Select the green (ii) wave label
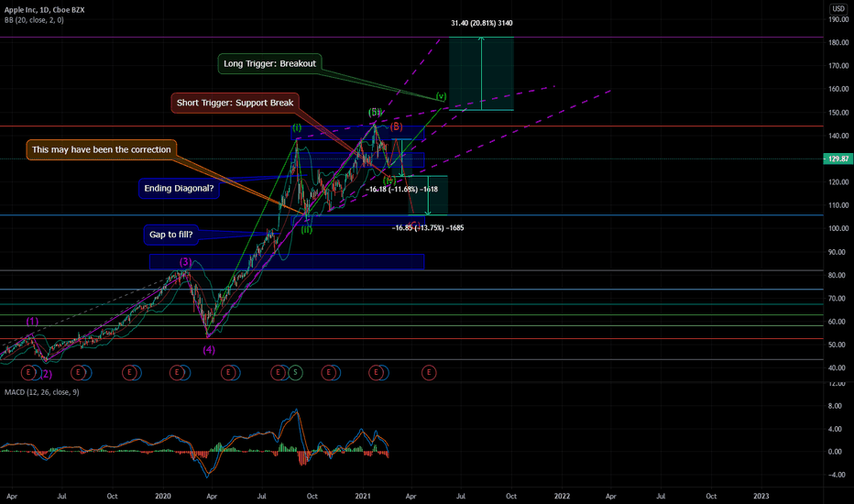Image resolution: width=854 pixels, height=504 pixels. tap(307, 230)
